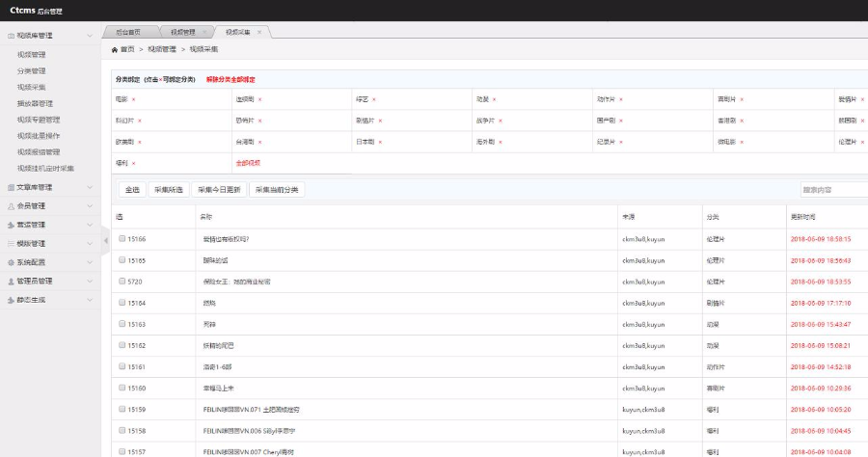Screen dimensions: 868x457
Task: Tick checkbox for row 15161
Action: pyautogui.click(x=122, y=366)
